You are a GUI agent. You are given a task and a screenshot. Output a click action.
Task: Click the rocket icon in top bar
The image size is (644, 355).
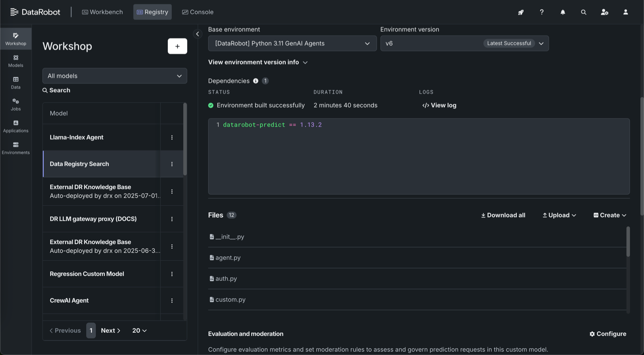click(x=520, y=12)
